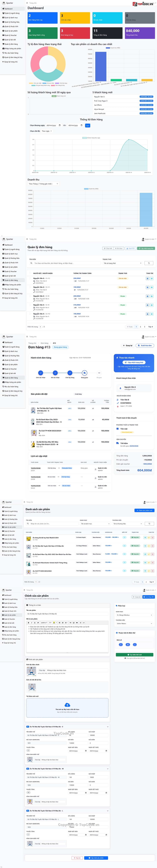Click the Cập nhật sản phẩm button
The width and height of the screenshot is (157, 868).
pos(96,858)
